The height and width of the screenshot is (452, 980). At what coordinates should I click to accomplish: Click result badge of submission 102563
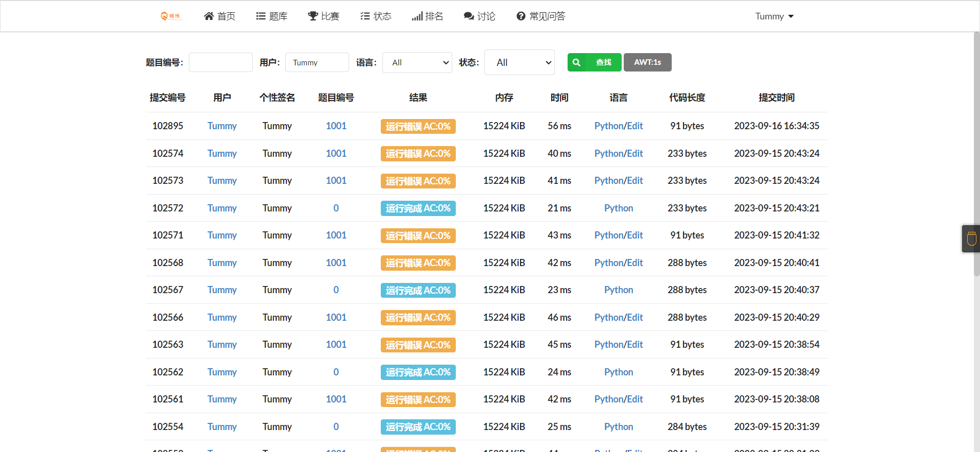point(418,345)
